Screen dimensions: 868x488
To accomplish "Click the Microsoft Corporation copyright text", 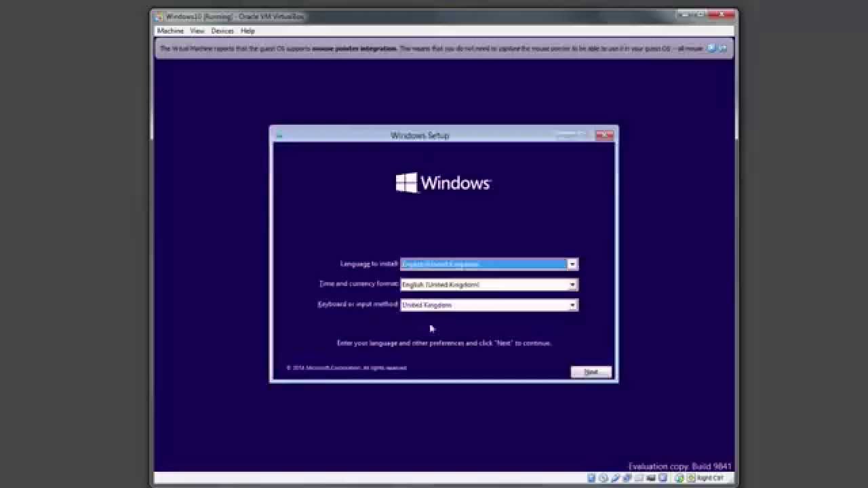I will tap(347, 367).
